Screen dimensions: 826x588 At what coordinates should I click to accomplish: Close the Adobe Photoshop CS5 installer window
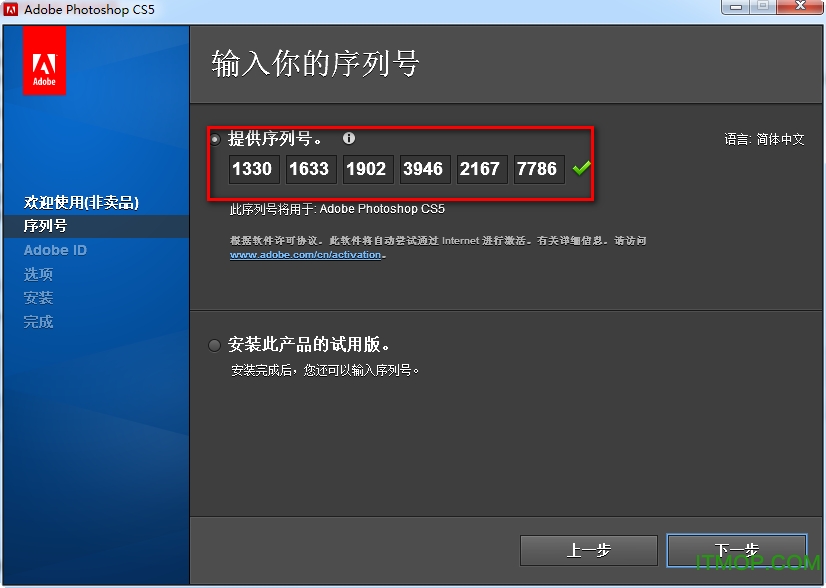click(800, 7)
